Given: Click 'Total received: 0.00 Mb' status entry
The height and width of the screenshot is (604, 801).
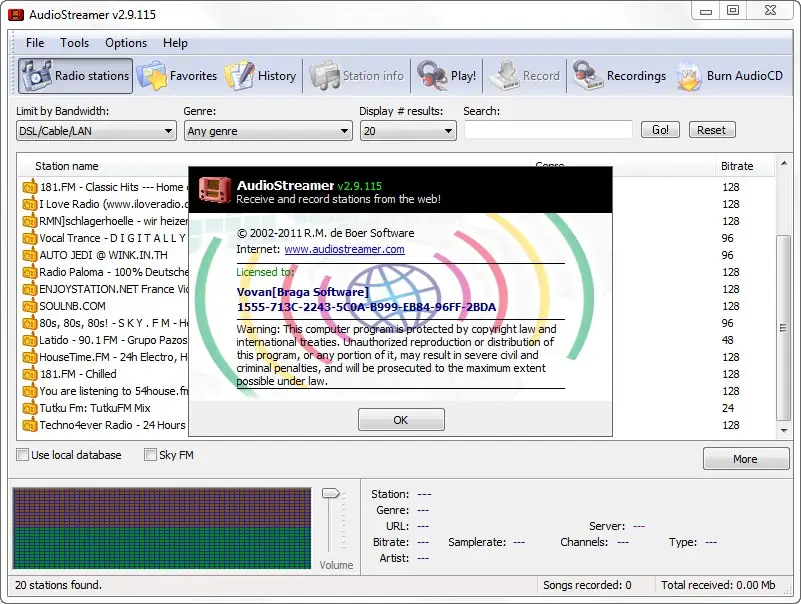Looking at the screenshot, I should coord(718,585).
